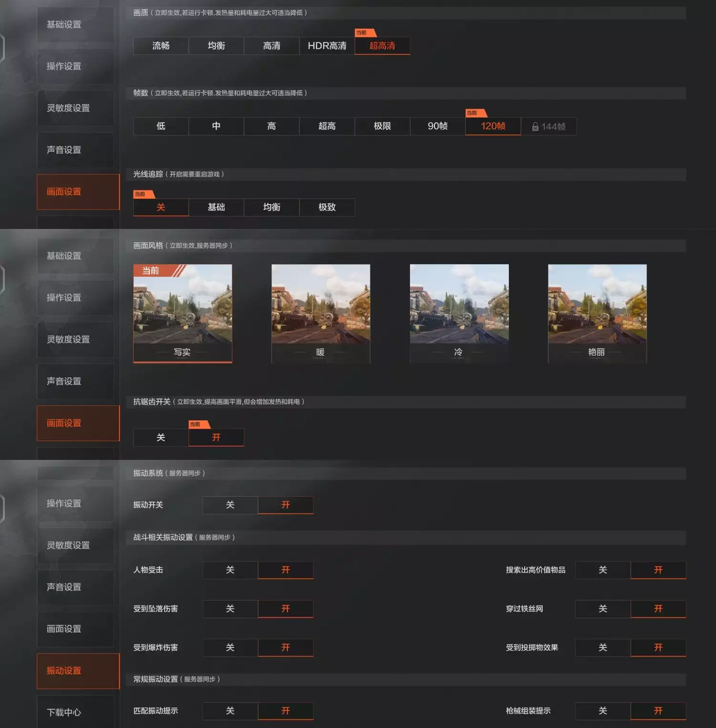Switch frame rate to 90帧
716x728 pixels.
437,126
